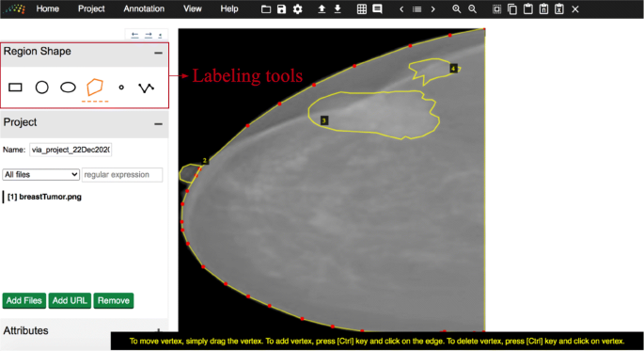Focus the project Name input field

coord(71,150)
